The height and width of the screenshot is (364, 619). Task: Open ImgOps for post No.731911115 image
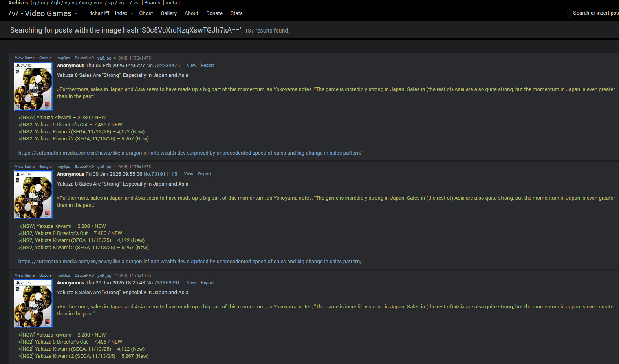tap(63, 167)
